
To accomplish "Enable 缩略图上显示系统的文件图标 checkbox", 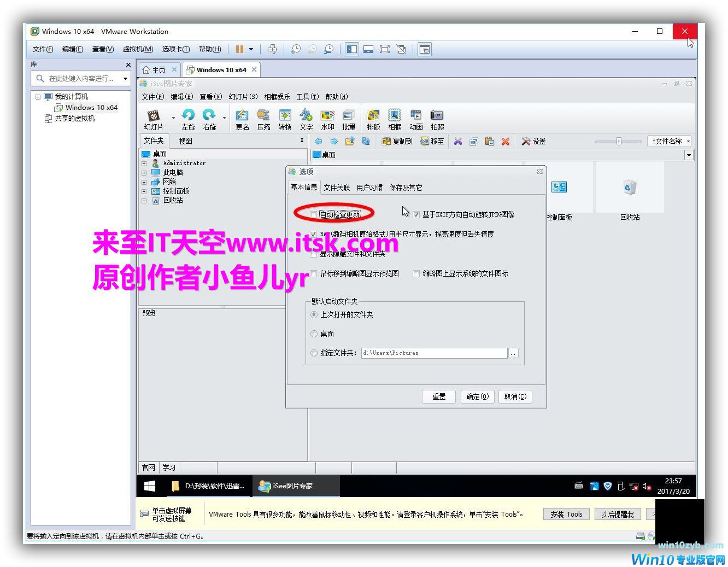I will [416, 273].
